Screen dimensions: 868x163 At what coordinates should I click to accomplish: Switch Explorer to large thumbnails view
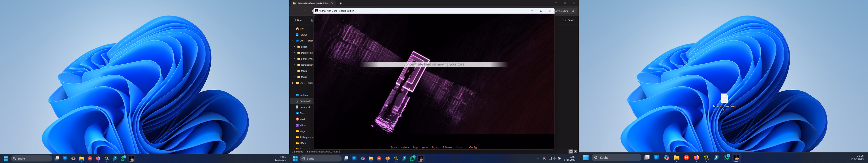576,152
